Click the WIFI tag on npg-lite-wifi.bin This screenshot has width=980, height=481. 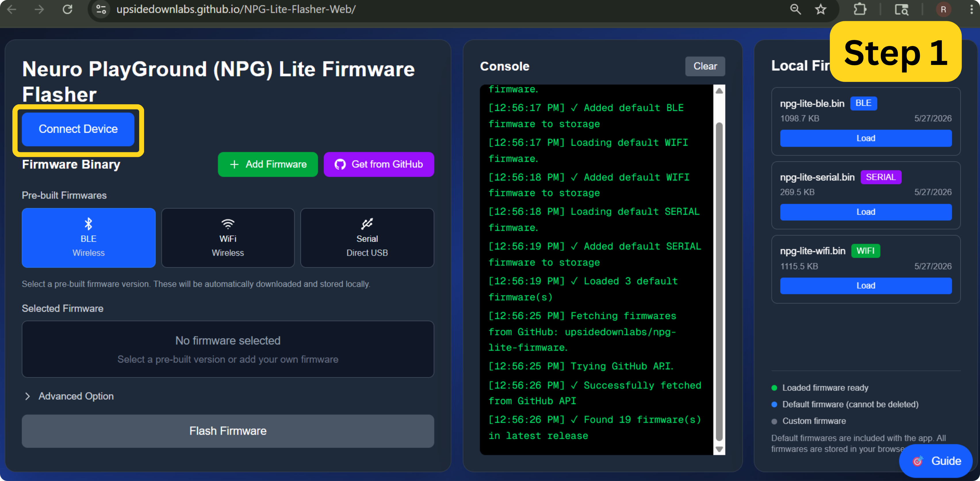tap(866, 251)
